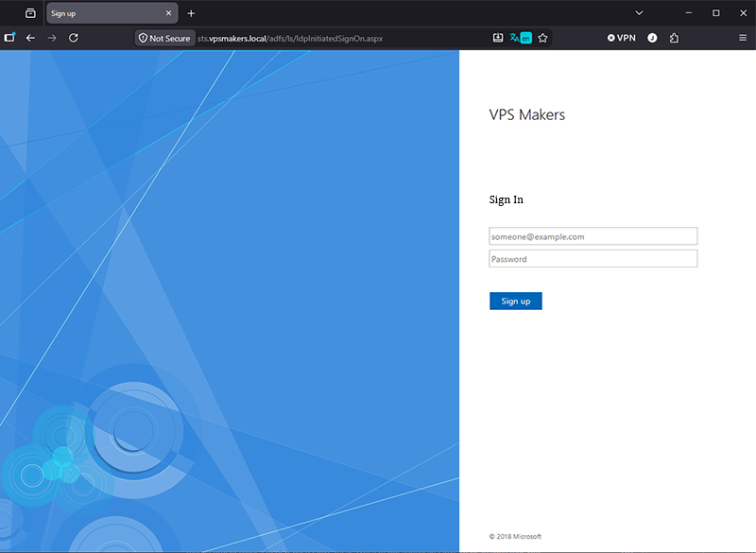Open a new browser tab
Viewport: 756px width, 553px height.
tap(191, 13)
